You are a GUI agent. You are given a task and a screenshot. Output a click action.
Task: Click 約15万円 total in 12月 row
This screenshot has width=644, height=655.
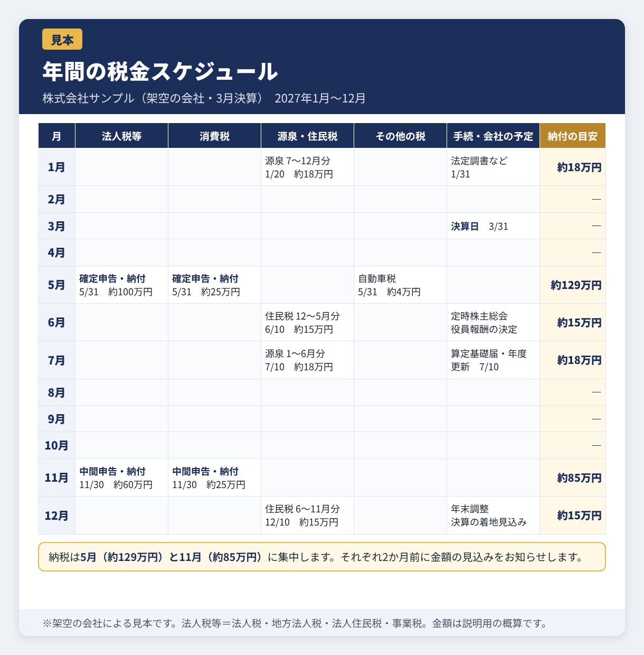573,516
